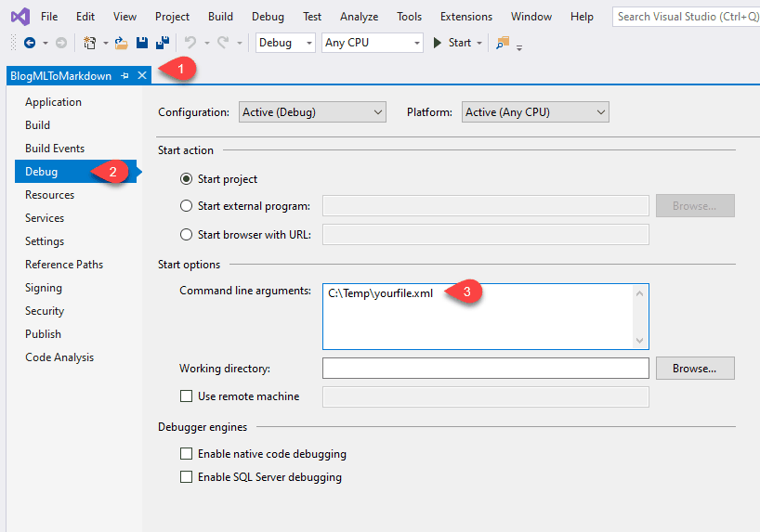Open the File menu
Screen dimensions: 760x532
49,17
